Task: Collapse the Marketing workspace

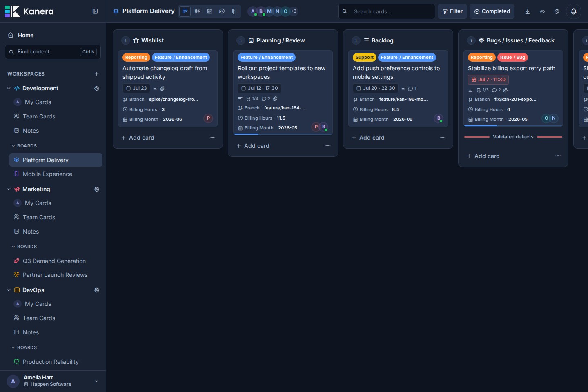Action: 9,189
